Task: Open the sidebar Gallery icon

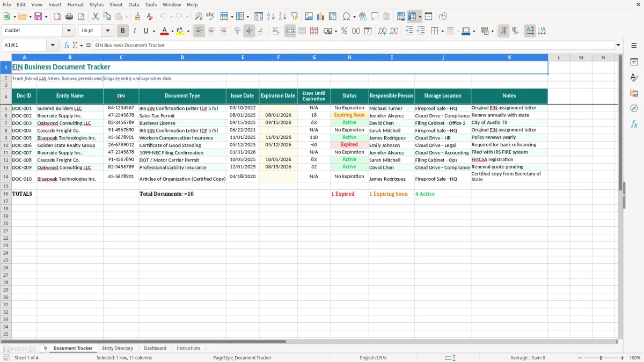Action: coord(634,93)
